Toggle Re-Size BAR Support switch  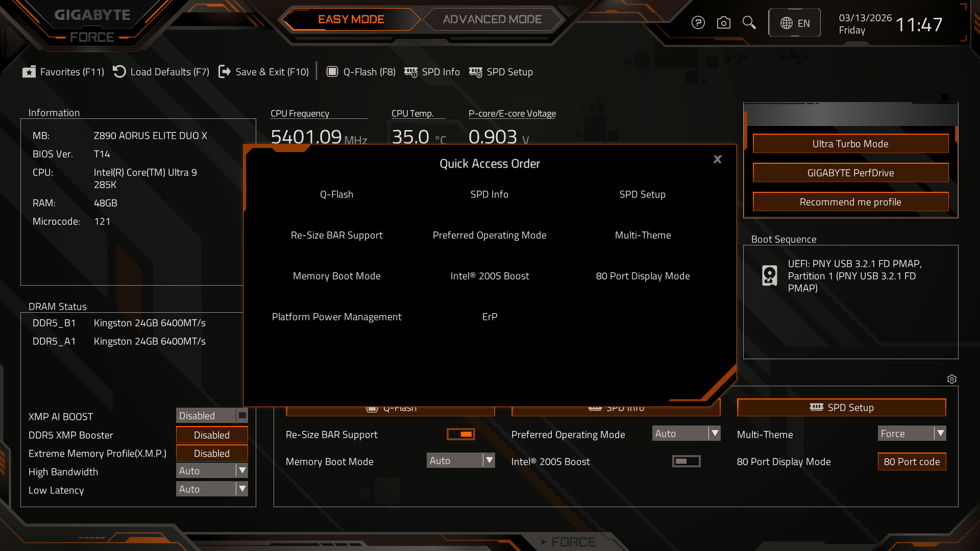pyautogui.click(x=460, y=434)
